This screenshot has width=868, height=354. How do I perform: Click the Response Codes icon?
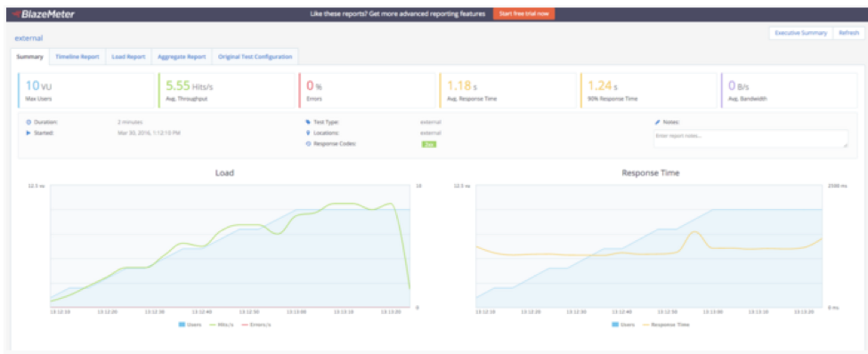pyautogui.click(x=308, y=144)
